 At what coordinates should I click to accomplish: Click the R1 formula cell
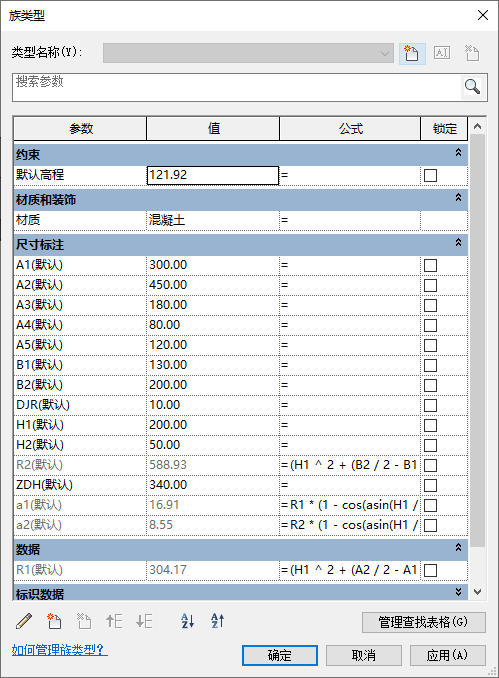coord(350,570)
